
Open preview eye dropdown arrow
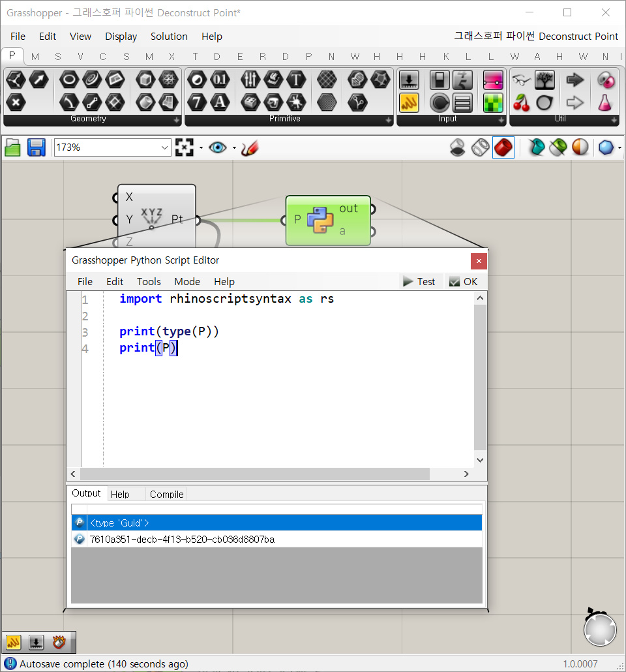click(x=234, y=148)
